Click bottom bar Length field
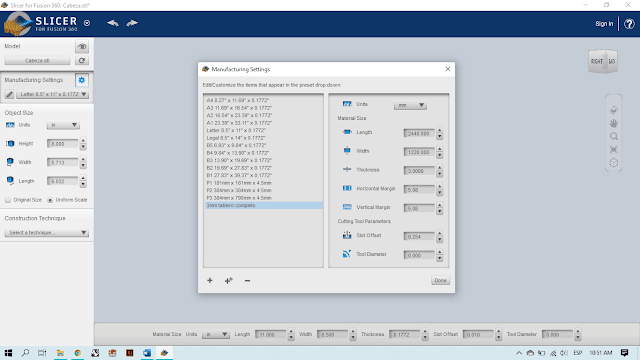 (271, 334)
